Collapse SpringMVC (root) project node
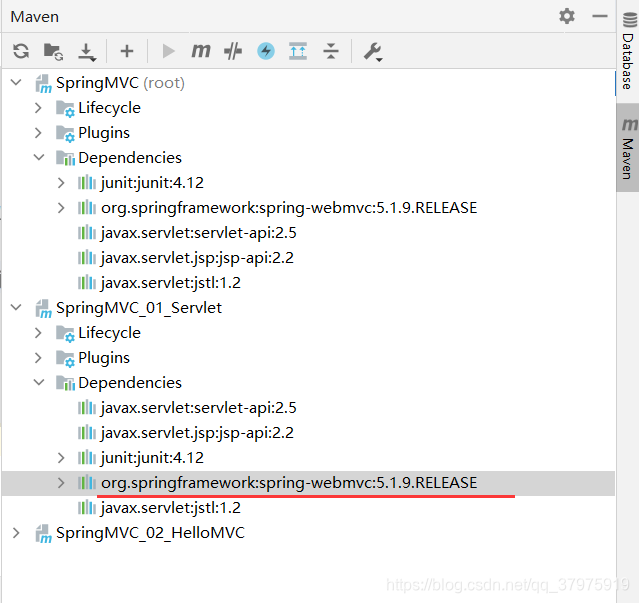Viewport: 639px width, 603px height. coord(16,83)
